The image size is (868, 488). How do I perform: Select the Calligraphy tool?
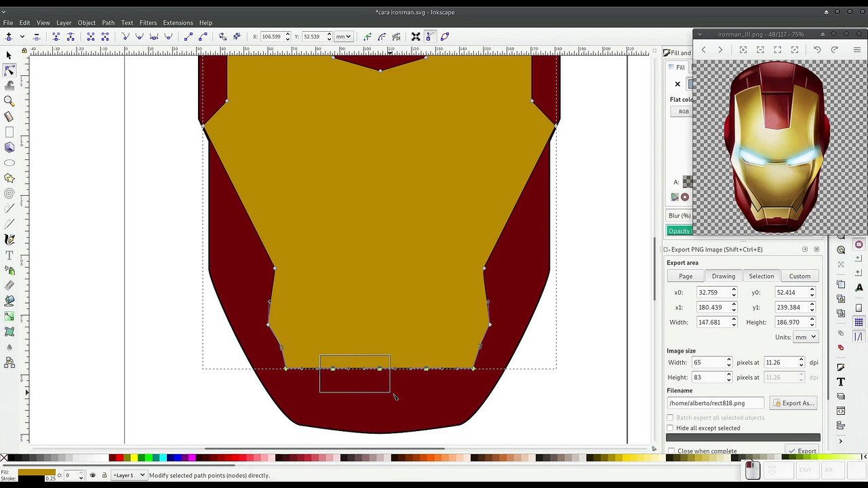tap(9, 239)
